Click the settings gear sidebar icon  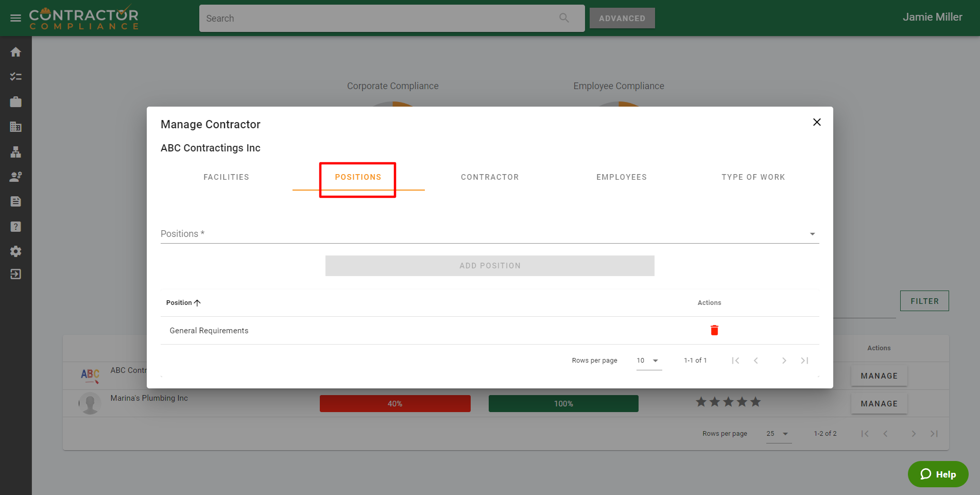coord(15,251)
